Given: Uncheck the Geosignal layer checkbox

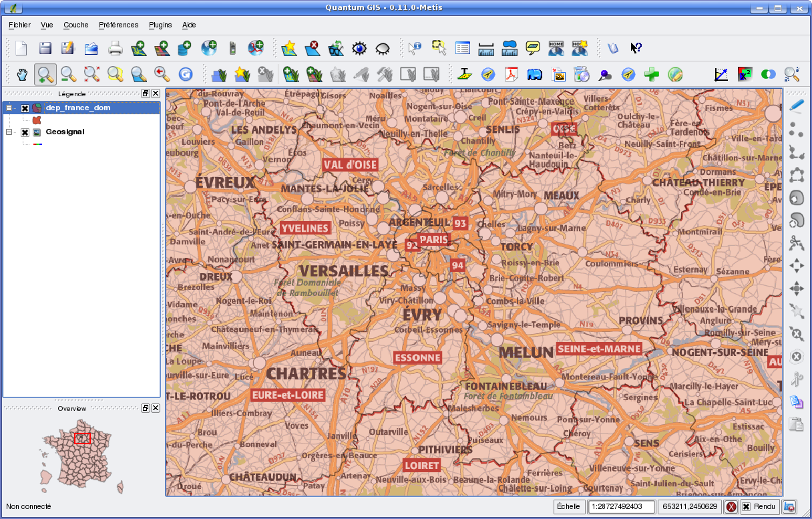Looking at the screenshot, I should (25, 132).
